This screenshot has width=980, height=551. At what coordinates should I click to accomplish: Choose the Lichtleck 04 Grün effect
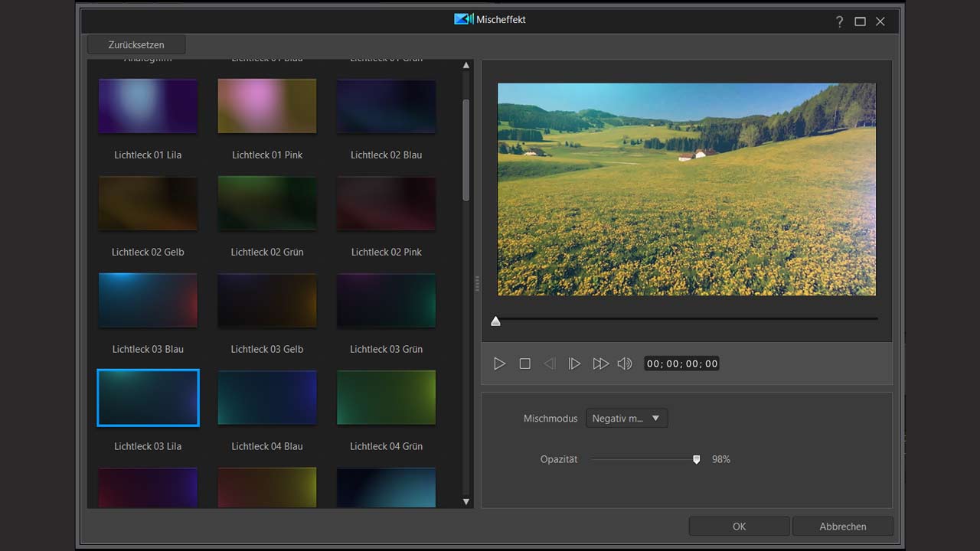[x=386, y=398]
